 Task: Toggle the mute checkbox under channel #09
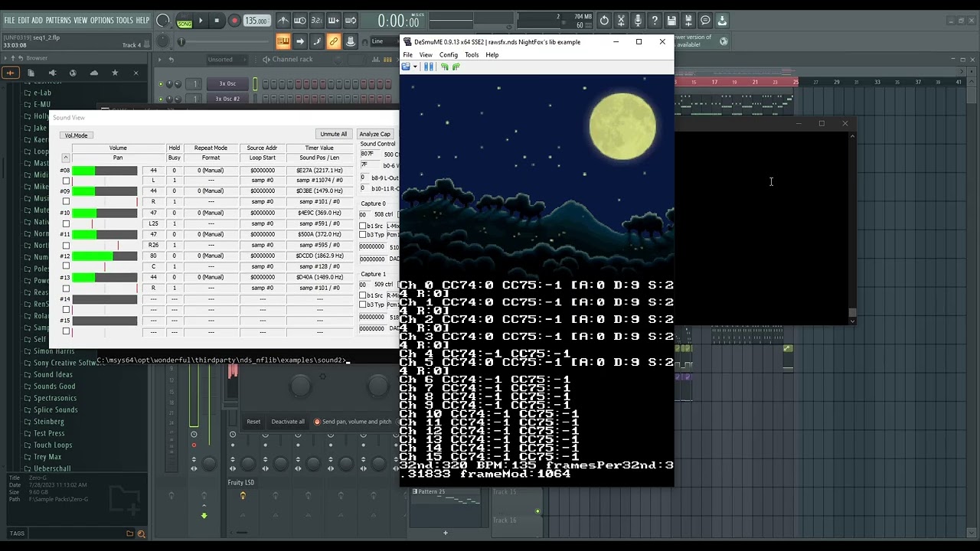(66, 202)
